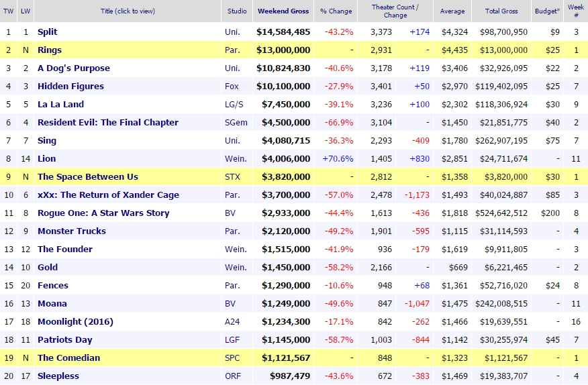
Task: Click LG/S studio in La La Land row
Action: 234,104
